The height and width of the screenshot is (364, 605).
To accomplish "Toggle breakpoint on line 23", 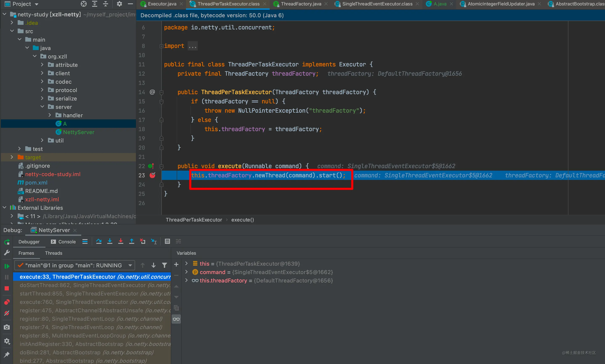I will 153,175.
